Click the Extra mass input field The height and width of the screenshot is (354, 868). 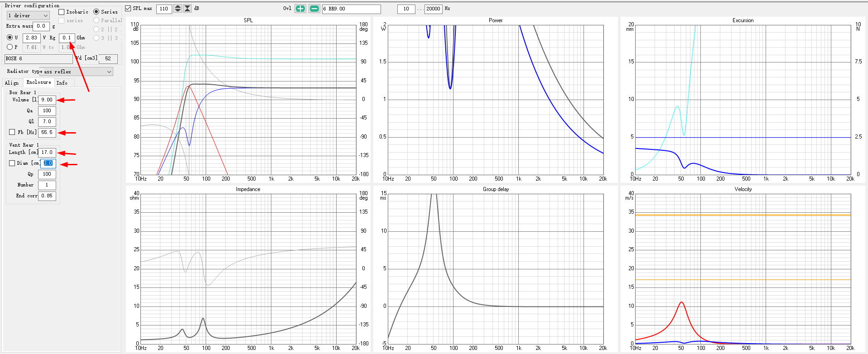click(x=41, y=26)
